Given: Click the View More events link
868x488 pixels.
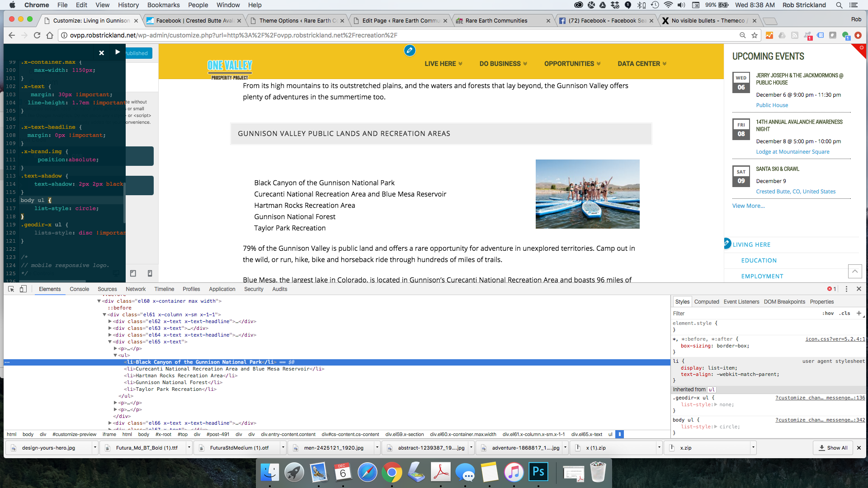Looking at the screenshot, I should click(x=748, y=206).
